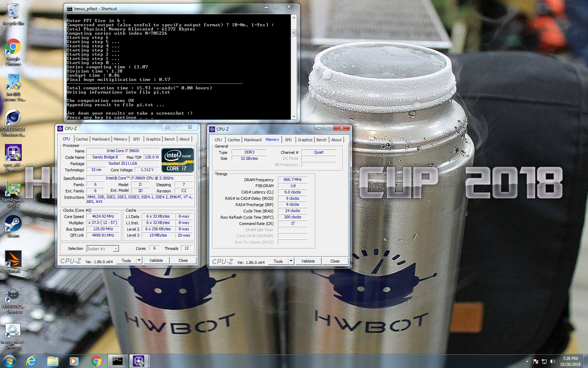Open Mainboard tab in left CPU-Z

(x=101, y=139)
